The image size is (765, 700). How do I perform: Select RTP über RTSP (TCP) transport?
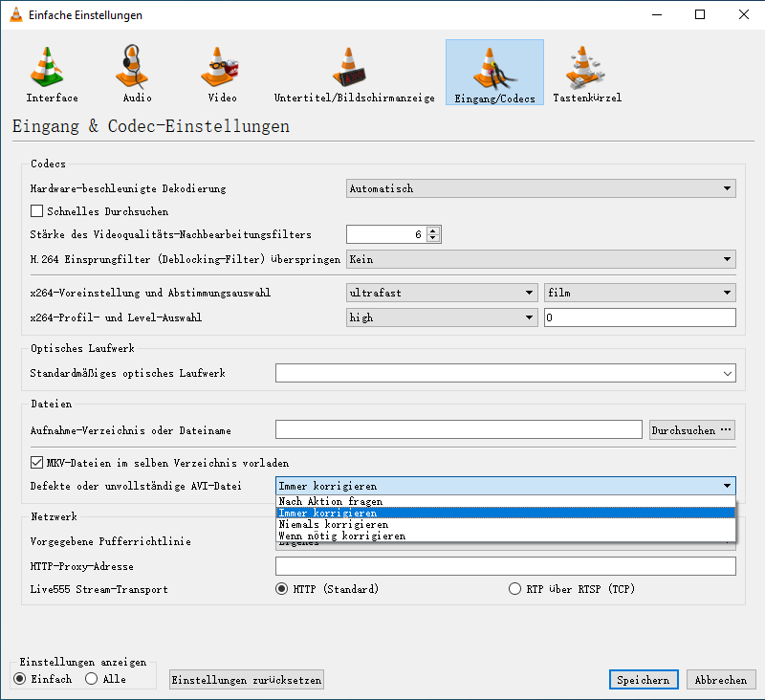514,588
